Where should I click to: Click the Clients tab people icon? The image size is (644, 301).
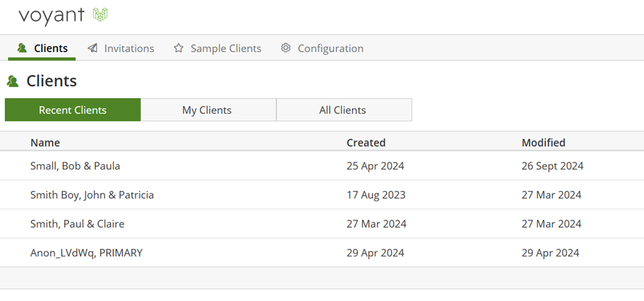[x=22, y=48]
